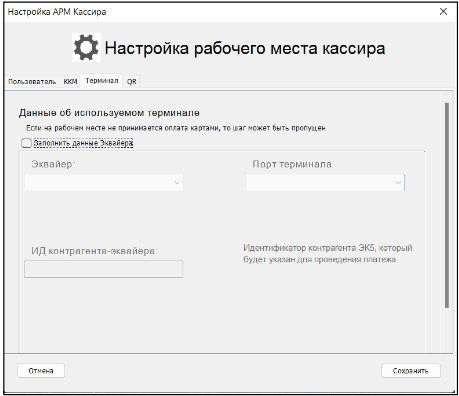This screenshot has width=459, height=396.
Task: Close the Настройка АРМ Кассира window
Action: 443,12
